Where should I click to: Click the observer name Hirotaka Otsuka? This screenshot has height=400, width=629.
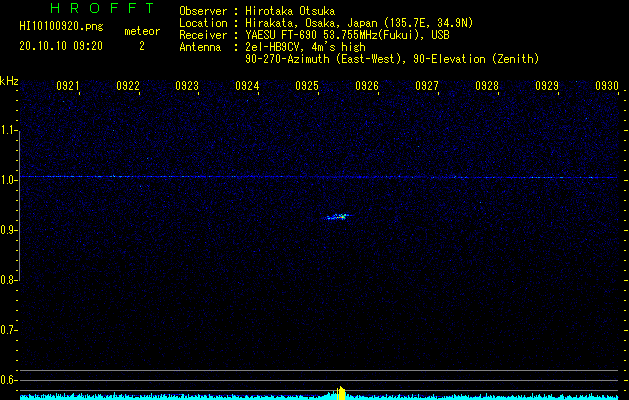pos(290,11)
